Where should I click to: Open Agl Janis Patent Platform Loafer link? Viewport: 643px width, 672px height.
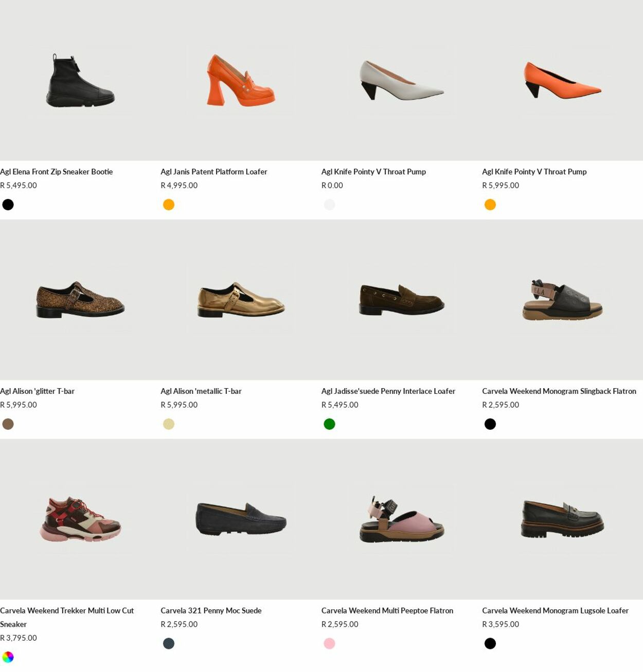pos(214,172)
